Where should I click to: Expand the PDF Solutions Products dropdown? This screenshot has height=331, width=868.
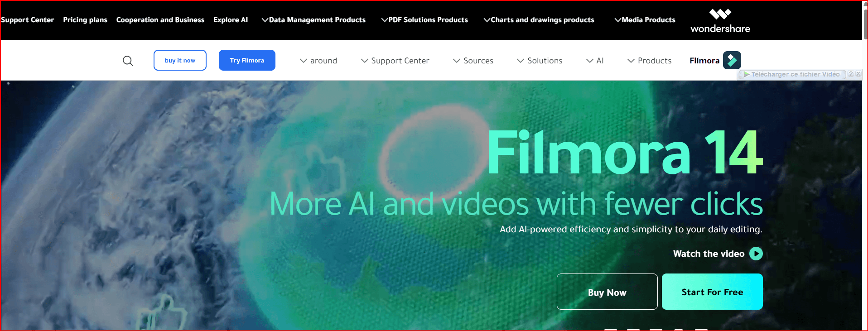424,20
